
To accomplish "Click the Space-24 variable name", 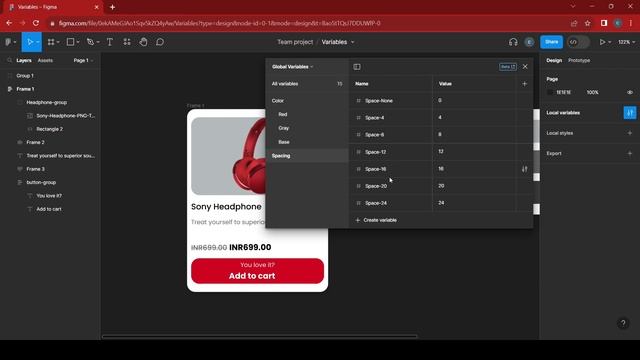I will (376, 203).
